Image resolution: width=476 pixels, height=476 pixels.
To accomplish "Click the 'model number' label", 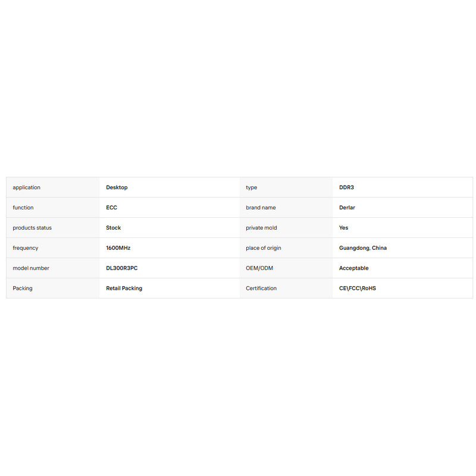I will (31, 268).
